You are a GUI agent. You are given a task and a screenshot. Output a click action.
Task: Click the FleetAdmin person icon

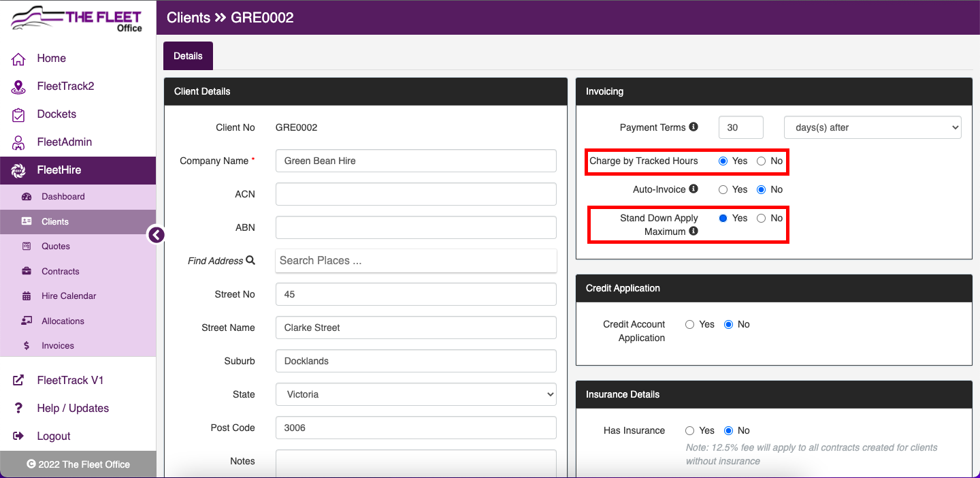19,142
